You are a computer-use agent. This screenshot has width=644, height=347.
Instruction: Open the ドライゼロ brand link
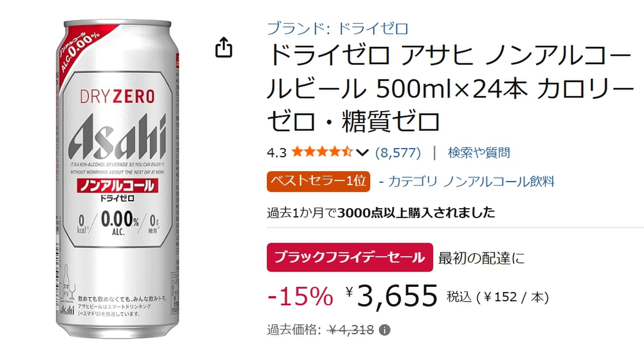(338, 28)
